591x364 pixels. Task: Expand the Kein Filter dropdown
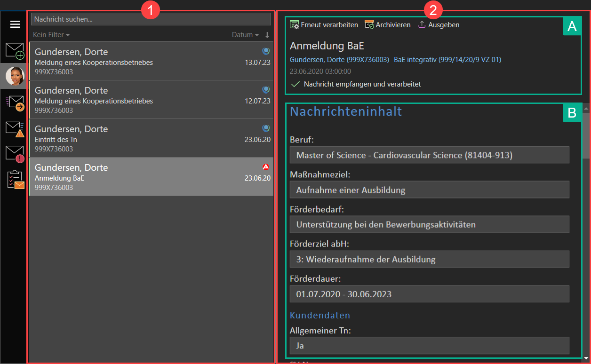[x=51, y=35]
